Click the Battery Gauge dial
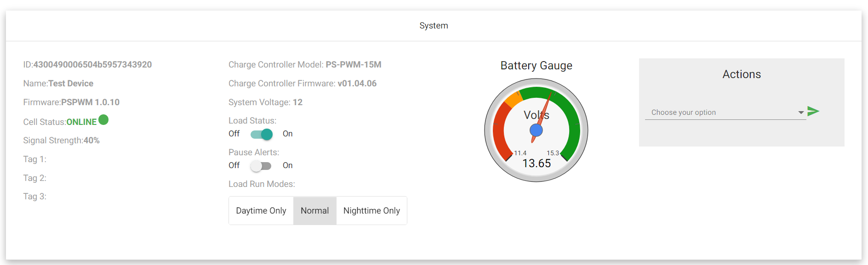 536,130
